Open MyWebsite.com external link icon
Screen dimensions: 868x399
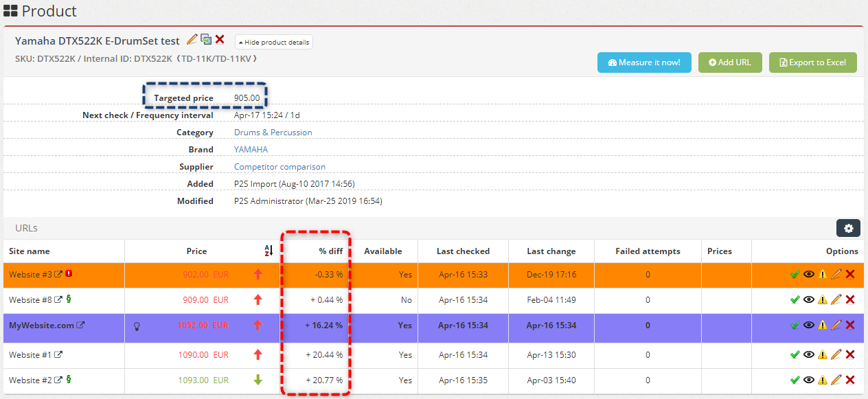pos(80,326)
